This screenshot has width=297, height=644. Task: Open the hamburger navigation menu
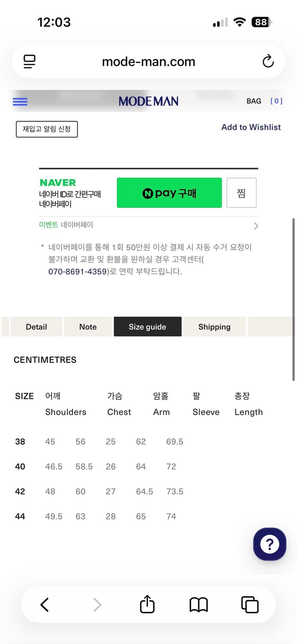point(20,101)
